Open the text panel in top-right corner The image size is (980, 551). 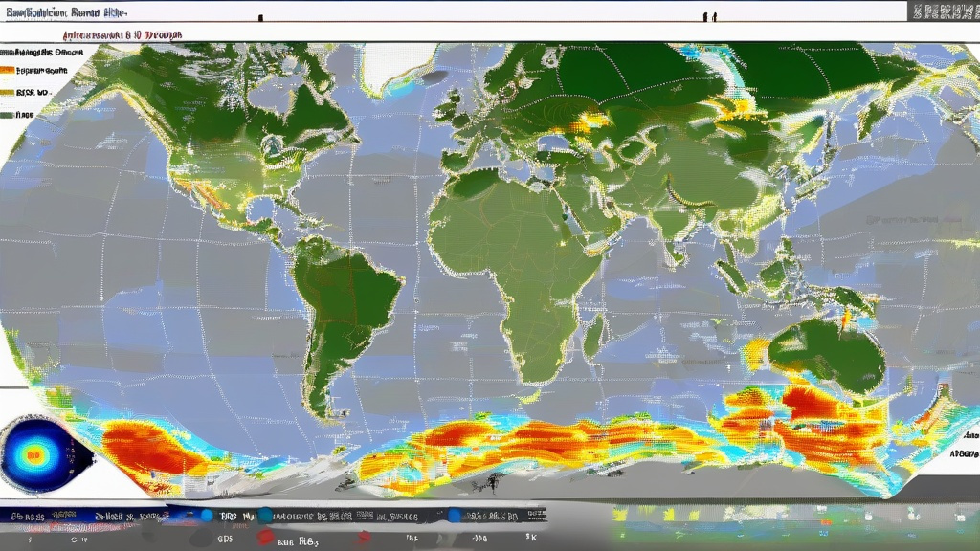point(945,12)
